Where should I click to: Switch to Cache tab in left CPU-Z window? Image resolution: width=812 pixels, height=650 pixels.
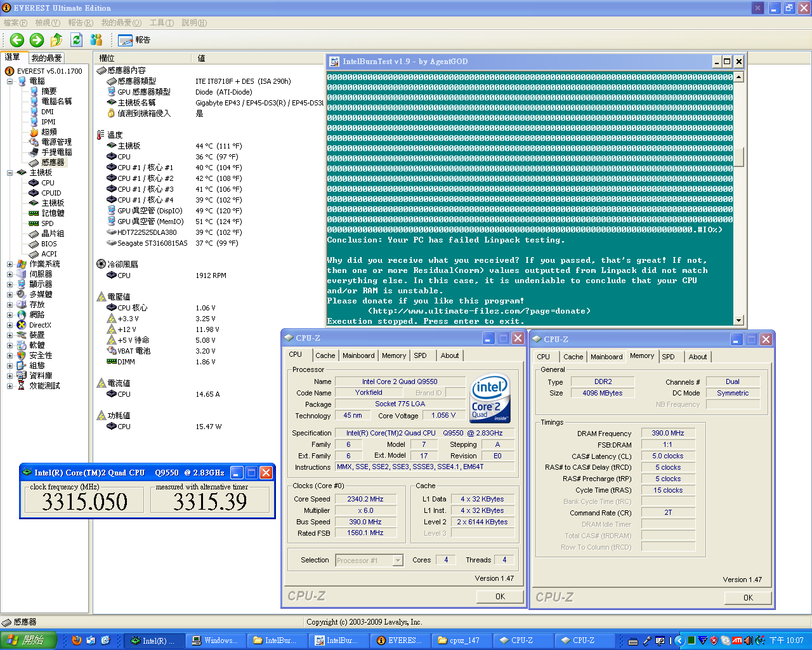click(325, 356)
